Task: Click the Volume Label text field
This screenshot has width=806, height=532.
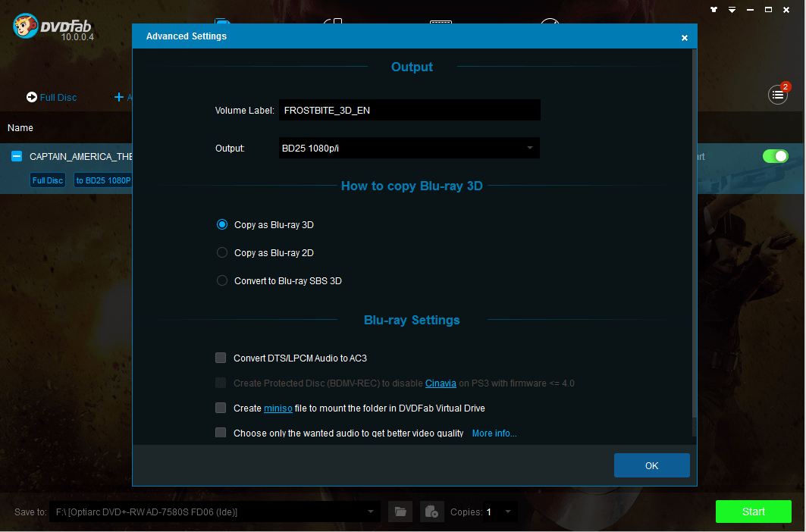Action: [409, 110]
